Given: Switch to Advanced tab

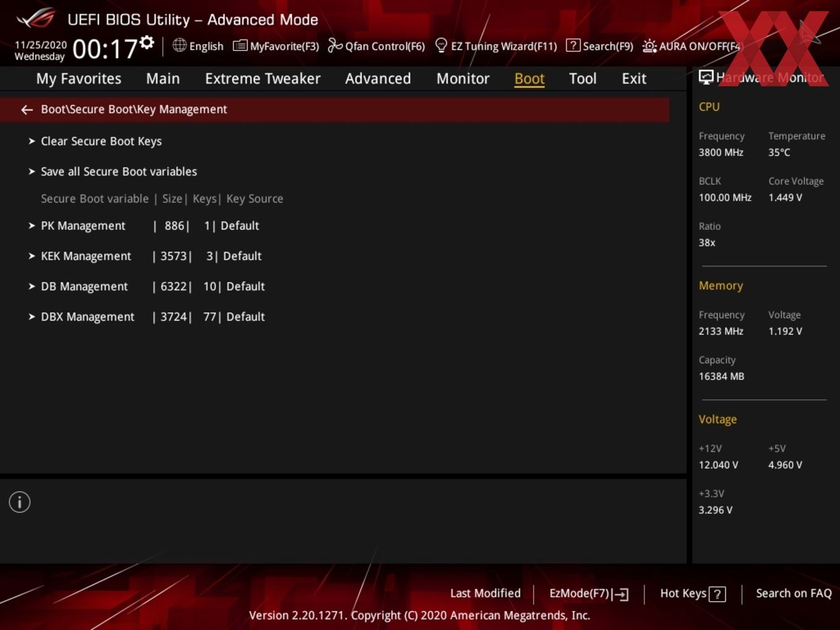Looking at the screenshot, I should 378,78.
